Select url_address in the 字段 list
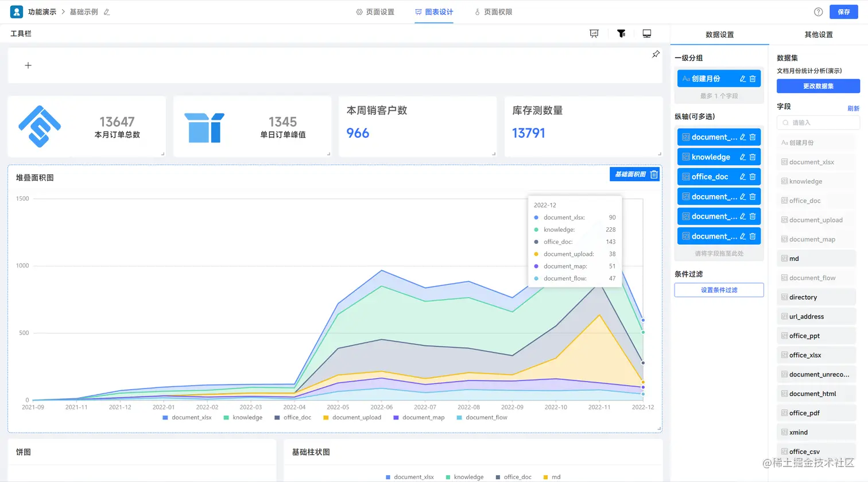The width and height of the screenshot is (868, 482). pyautogui.click(x=816, y=317)
